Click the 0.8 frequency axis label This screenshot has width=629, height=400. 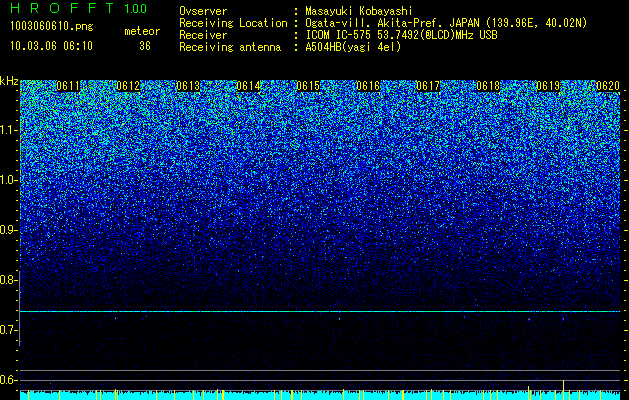[9, 280]
